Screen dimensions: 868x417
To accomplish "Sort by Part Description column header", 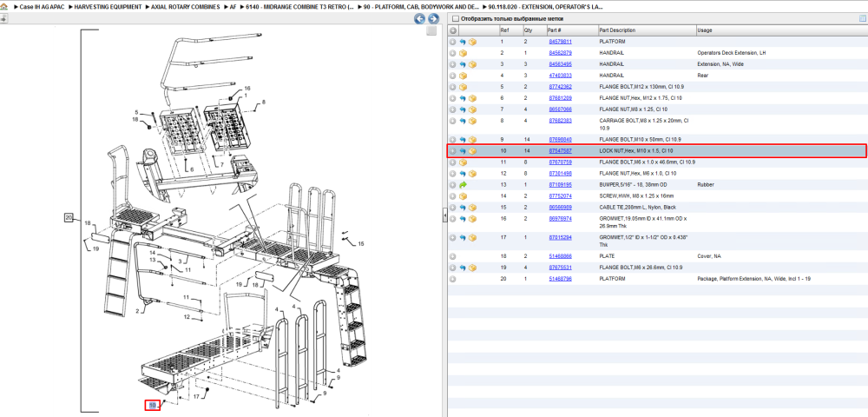I will click(647, 30).
